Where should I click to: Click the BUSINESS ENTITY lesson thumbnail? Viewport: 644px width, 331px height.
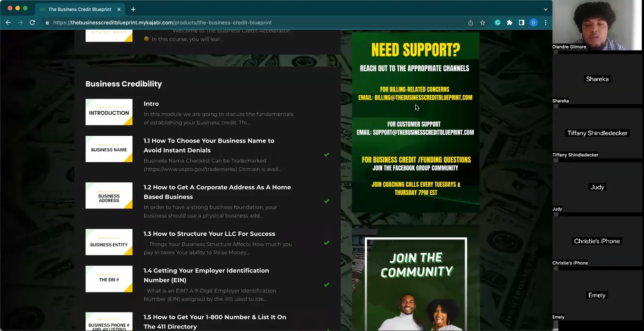tap(109, 242)
